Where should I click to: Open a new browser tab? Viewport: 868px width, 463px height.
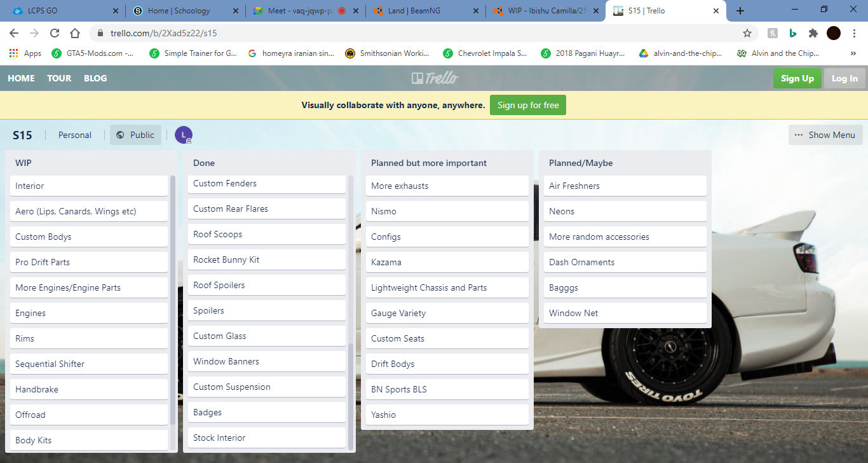(740, 11)
